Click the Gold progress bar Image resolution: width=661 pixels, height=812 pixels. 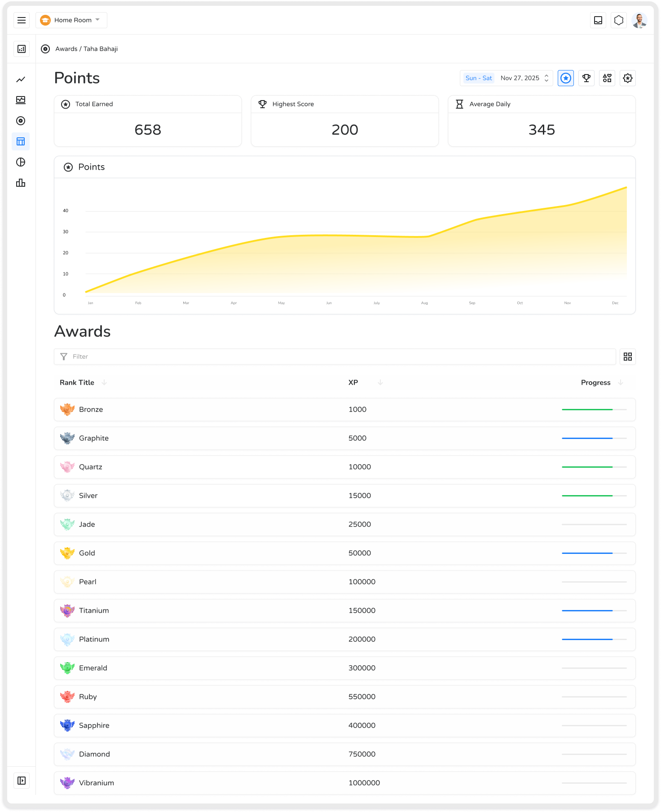594,553
